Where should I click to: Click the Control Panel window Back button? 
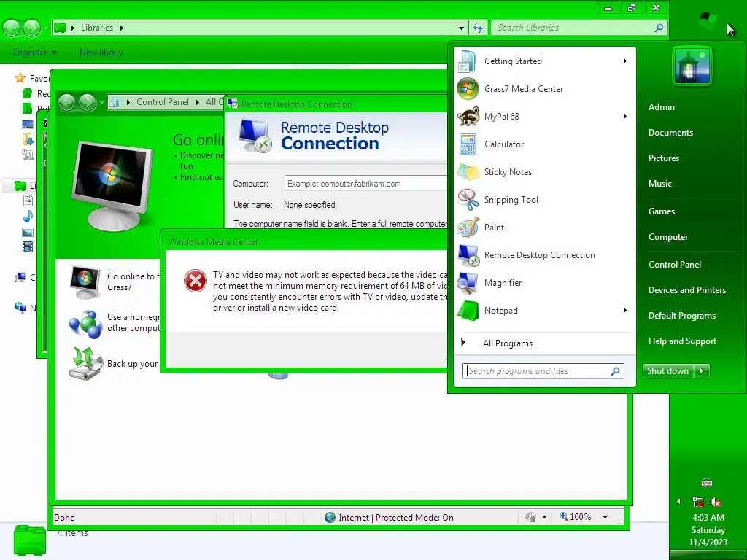point(66,102)
